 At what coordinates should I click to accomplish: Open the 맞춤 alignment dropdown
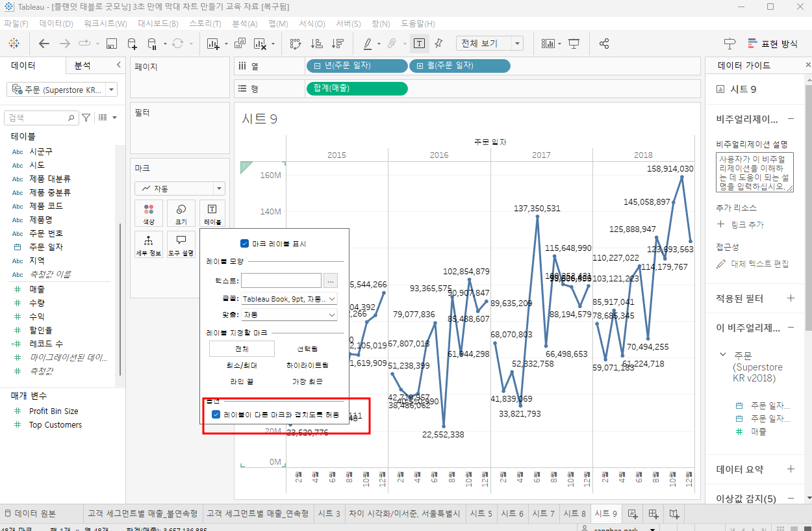(289, 315)
